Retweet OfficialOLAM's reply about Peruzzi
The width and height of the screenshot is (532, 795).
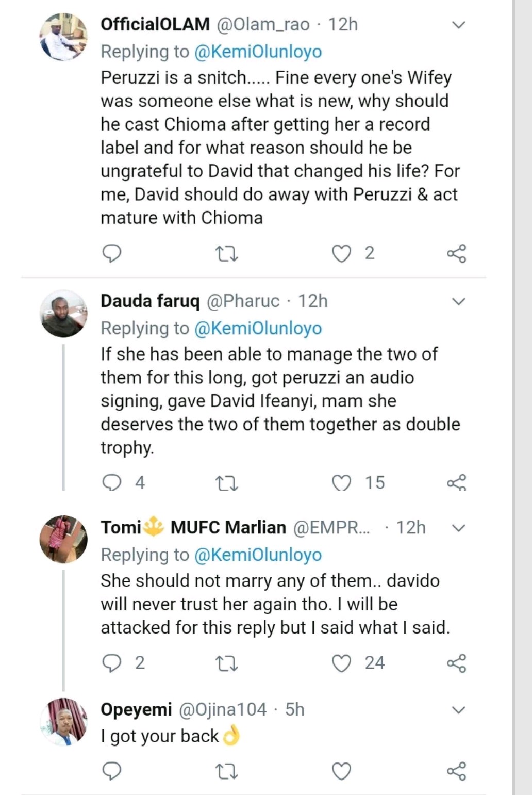click(x=226, y=254)
